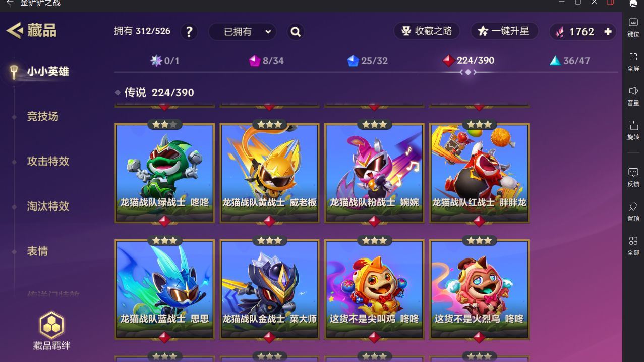Switch to the blue 25/32 rarity tab
Viewport: 644px width, 362px height.
367,61
